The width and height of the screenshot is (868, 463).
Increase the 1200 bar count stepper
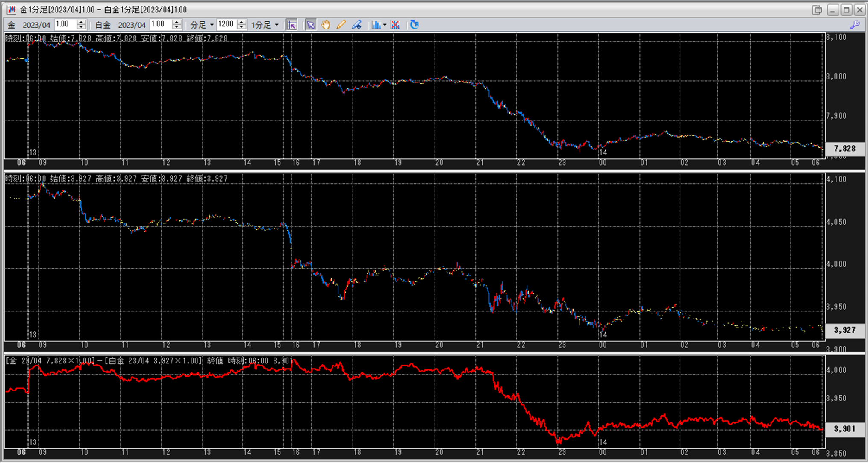[241, 22]
